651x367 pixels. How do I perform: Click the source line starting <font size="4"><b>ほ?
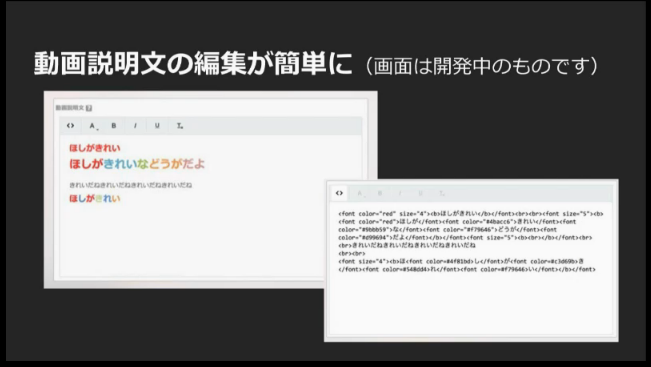[x=461, y=261]
